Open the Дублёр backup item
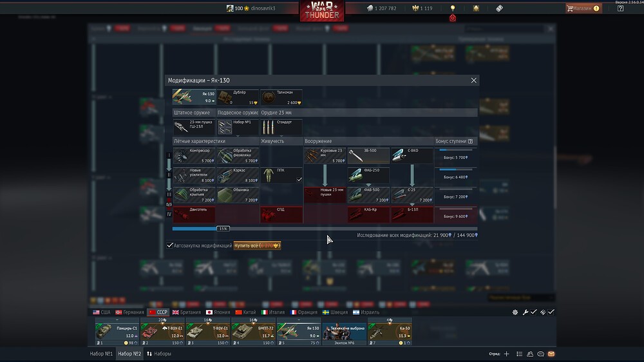This screenshot has height=362, width=644. [x=238, y=97]
